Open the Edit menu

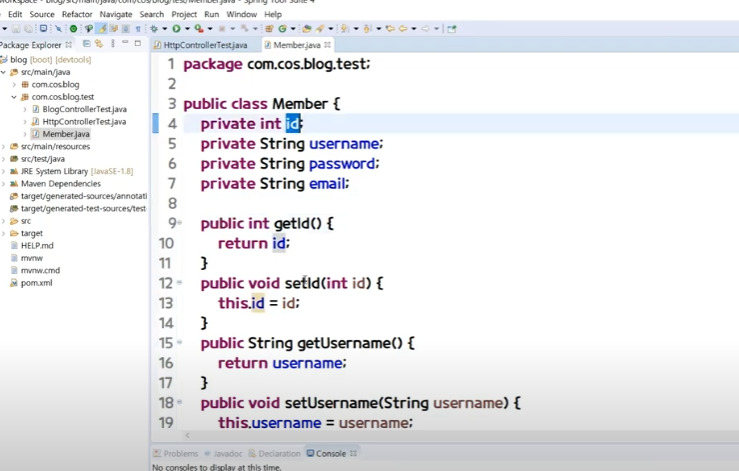pos(15,14)
